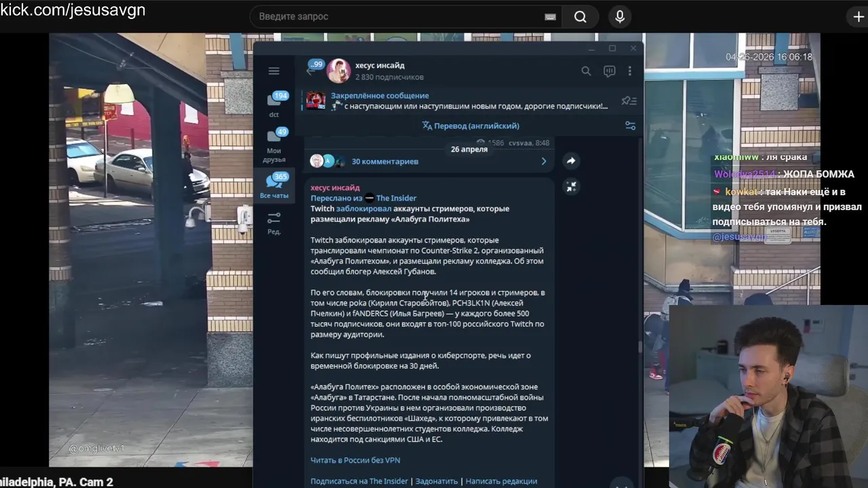Click Подписаться на The Insider link
The width and height of the screenshot is (868, 488).
359,481
